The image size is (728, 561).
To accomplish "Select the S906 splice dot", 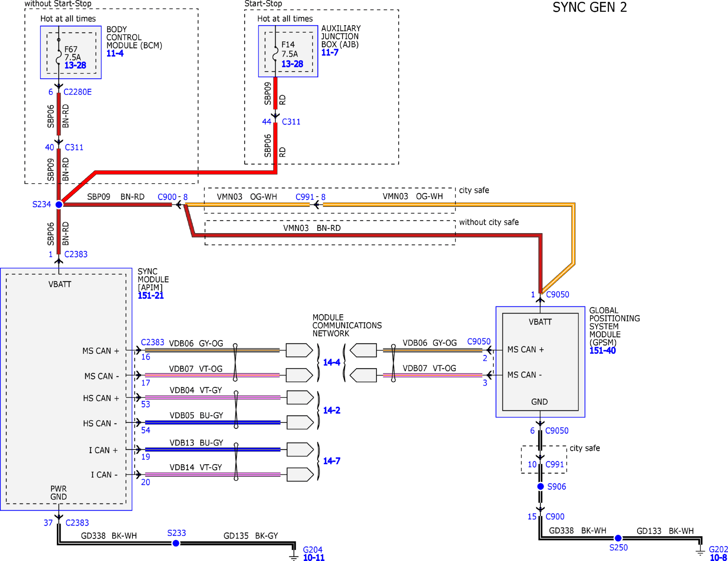I will click(540, 487).
